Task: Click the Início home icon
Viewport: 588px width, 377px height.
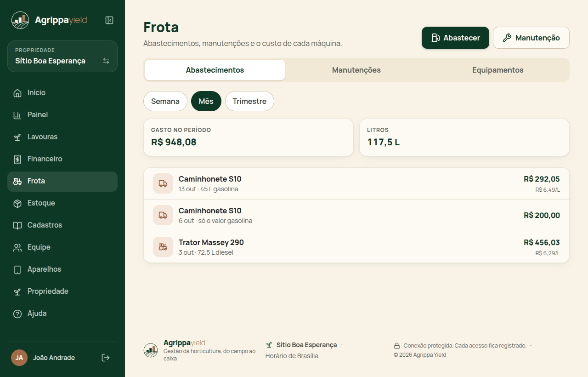Action: pos(17,93)
